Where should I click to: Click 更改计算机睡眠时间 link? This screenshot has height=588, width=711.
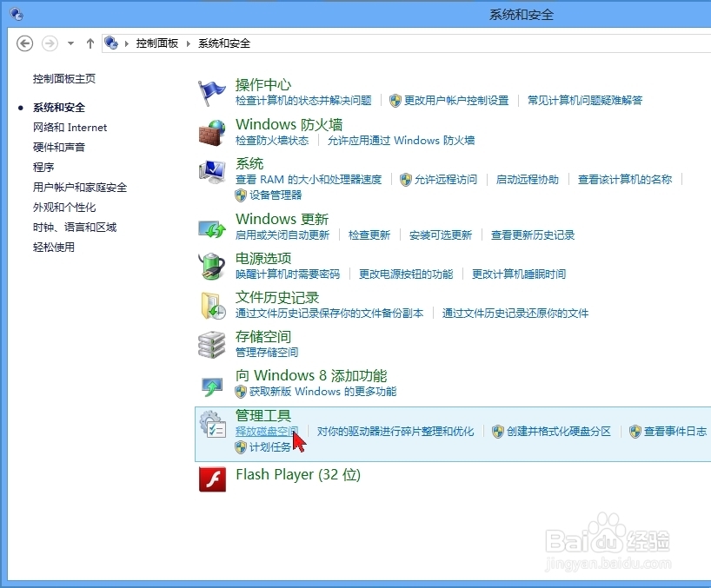tap(519, 274)
